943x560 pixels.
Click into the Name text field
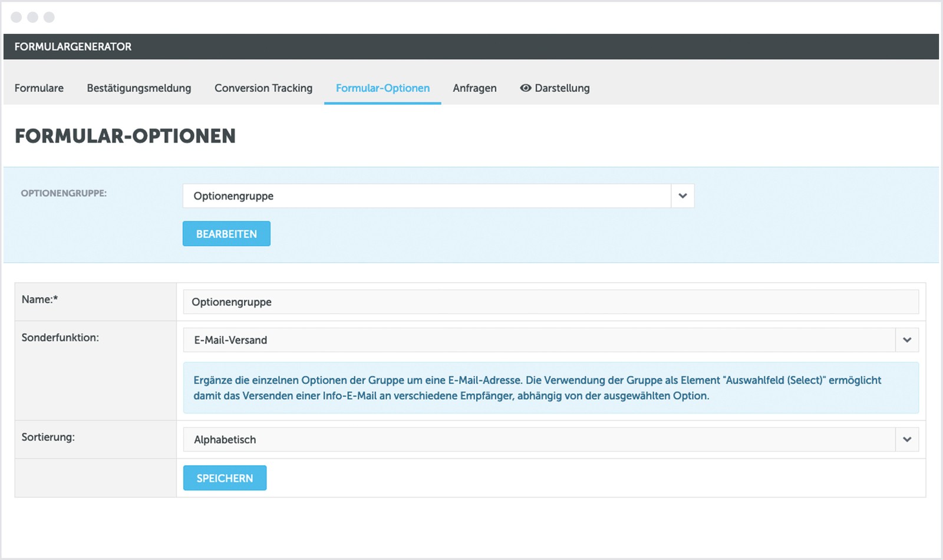(550, 302)
